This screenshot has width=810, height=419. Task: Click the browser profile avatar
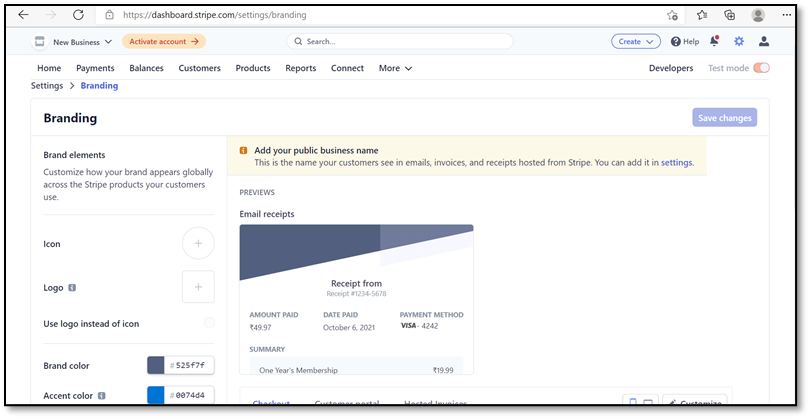pos(758,15)
